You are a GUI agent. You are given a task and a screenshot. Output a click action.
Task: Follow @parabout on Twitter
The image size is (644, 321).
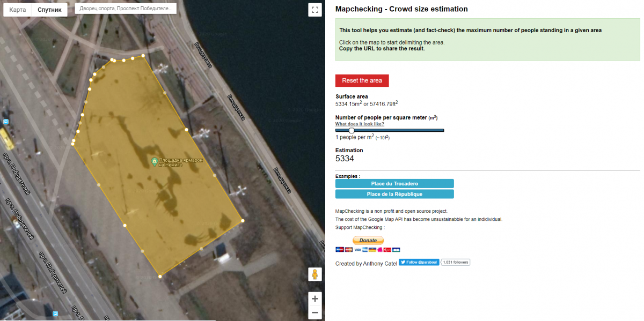(419, 262)
